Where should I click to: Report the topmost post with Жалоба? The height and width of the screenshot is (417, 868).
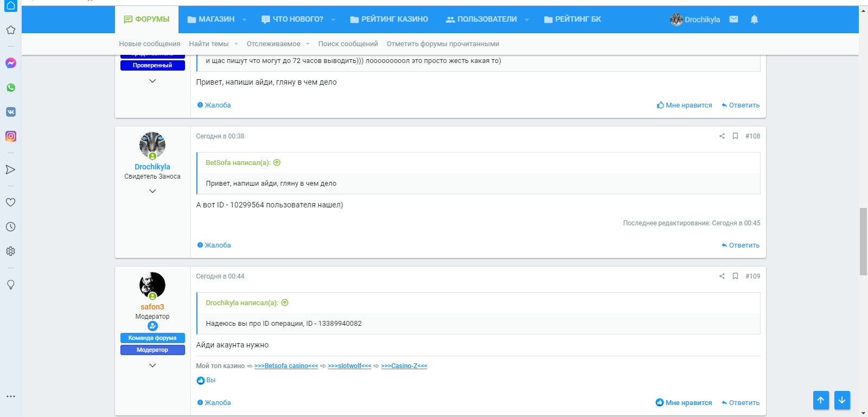214,105
